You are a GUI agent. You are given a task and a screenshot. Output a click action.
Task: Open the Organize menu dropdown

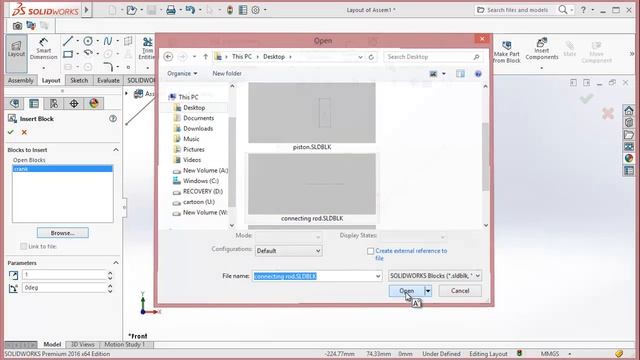click(182, 73)
